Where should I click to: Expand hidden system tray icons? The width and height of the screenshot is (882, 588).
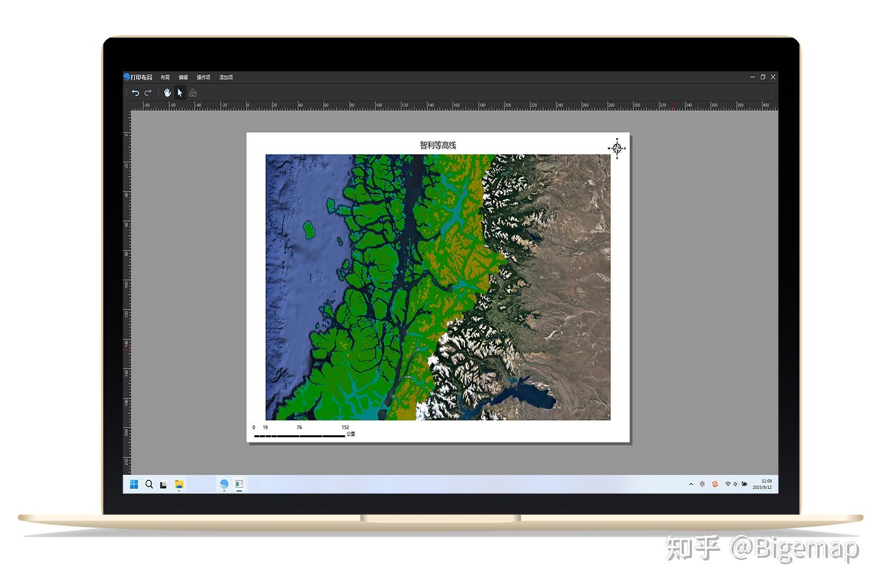(x=691, y=484)
